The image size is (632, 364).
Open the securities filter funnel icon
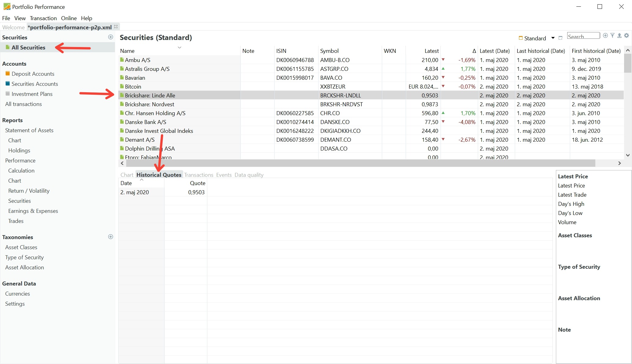pos(612,36)
